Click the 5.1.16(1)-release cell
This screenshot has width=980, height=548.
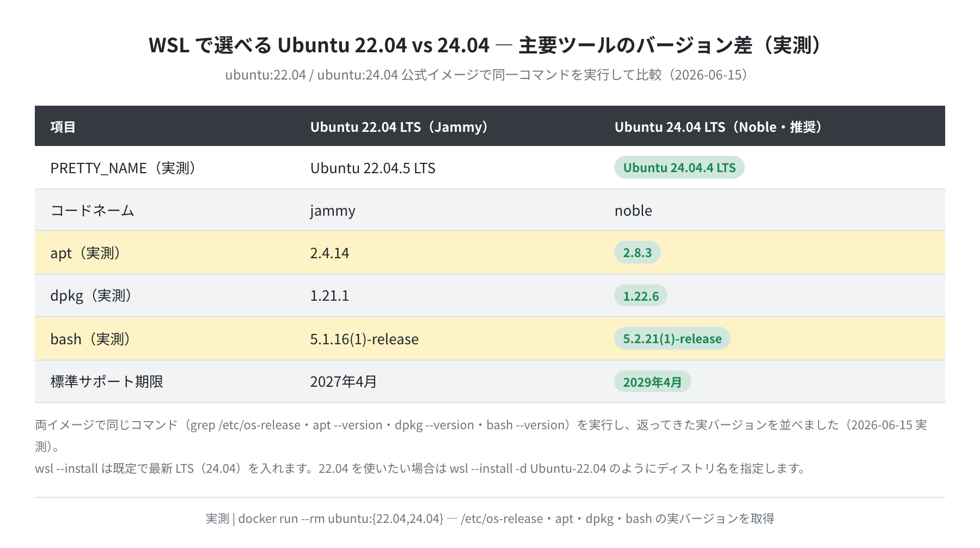(364, 339)
